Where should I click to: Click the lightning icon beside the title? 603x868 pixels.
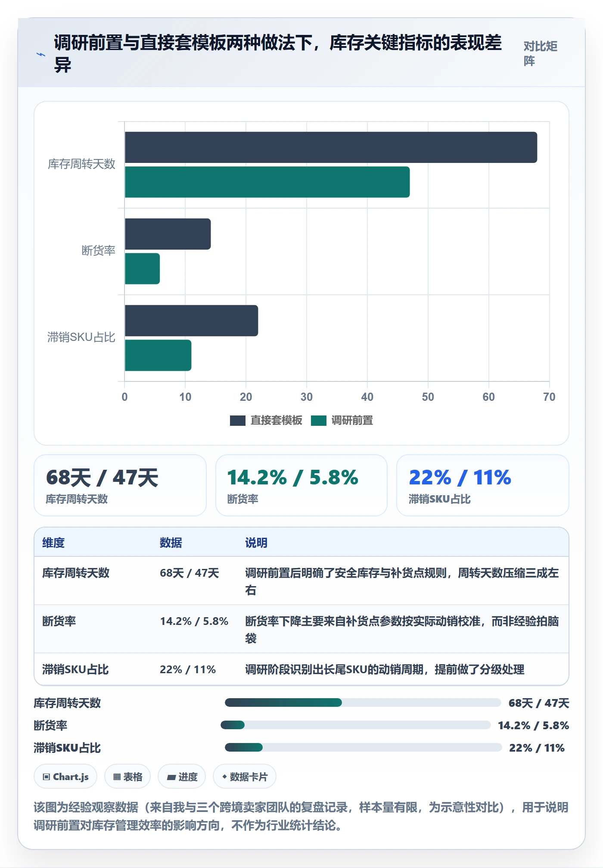(x=41, y=54)
